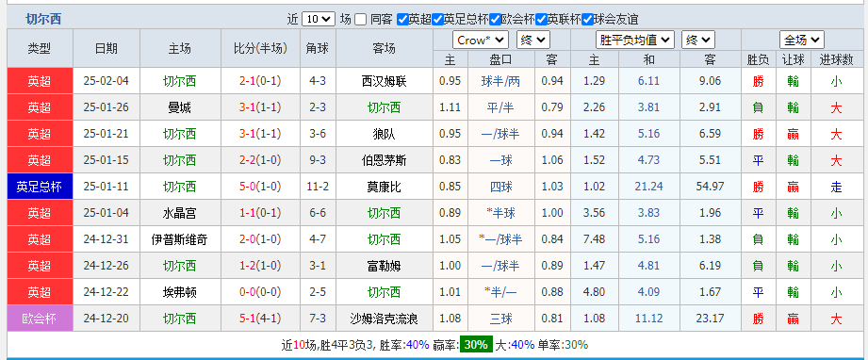
Task: Uncheck the 英联杯 filter checkbox
Action: [541, 20]
